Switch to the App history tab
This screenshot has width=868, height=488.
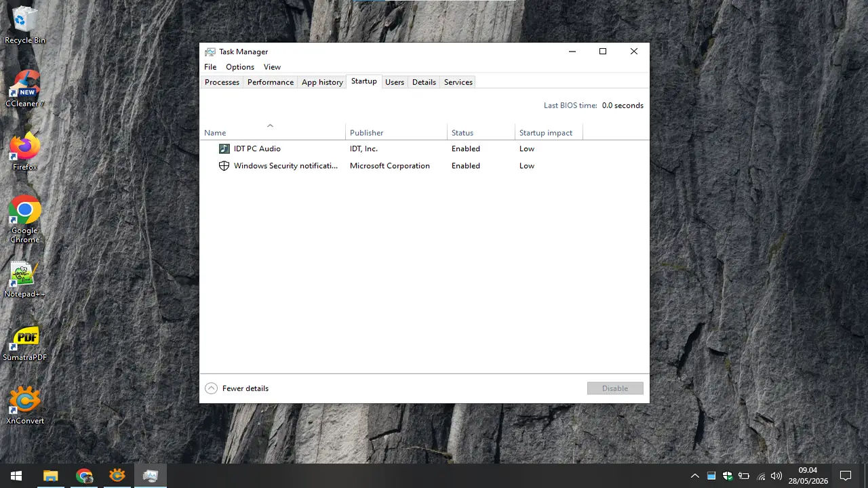tap(322, 82)
